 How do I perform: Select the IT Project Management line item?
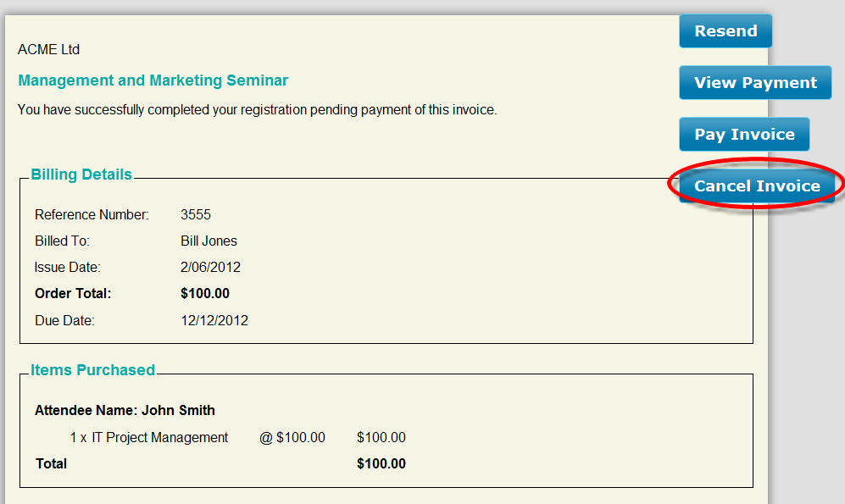coord(148,438)
